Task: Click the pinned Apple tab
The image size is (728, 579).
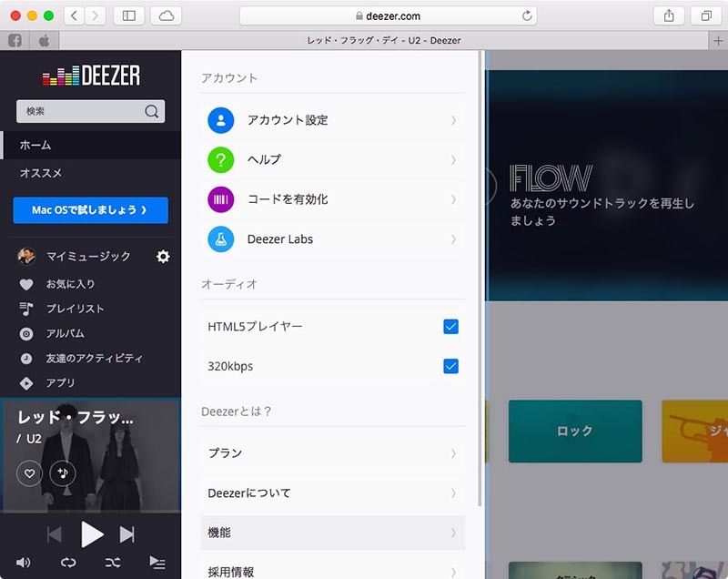Action: (44, 41)
